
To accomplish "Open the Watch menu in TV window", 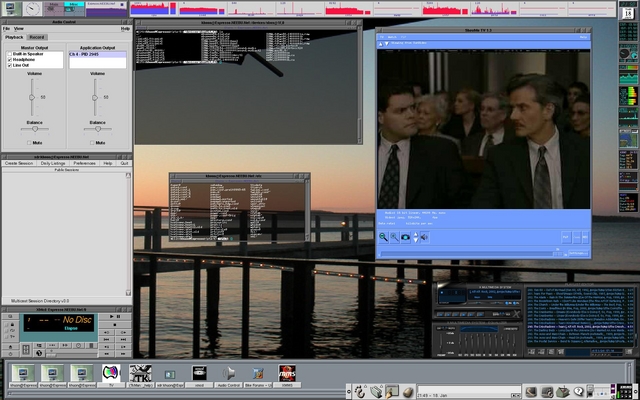I will tap(392, 37).
